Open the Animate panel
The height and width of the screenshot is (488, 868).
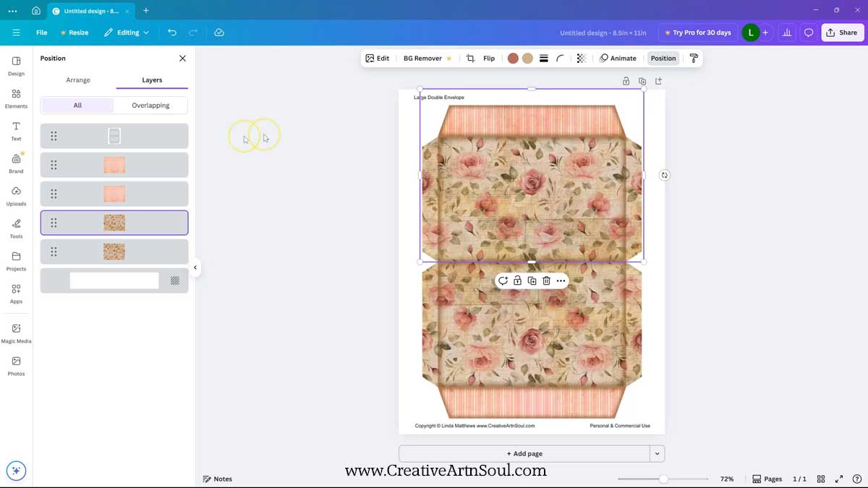pos(618,59)
